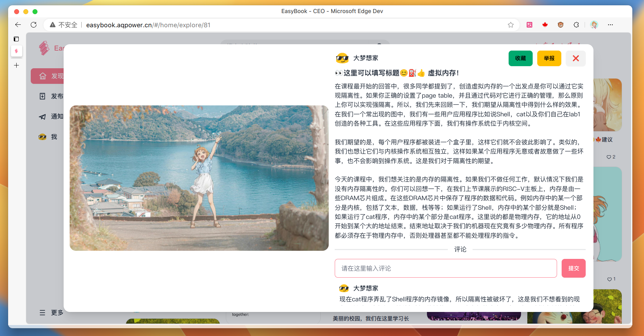Click the red maple leaf extension icon
The image size is (644, 336).
coord(545,25)
